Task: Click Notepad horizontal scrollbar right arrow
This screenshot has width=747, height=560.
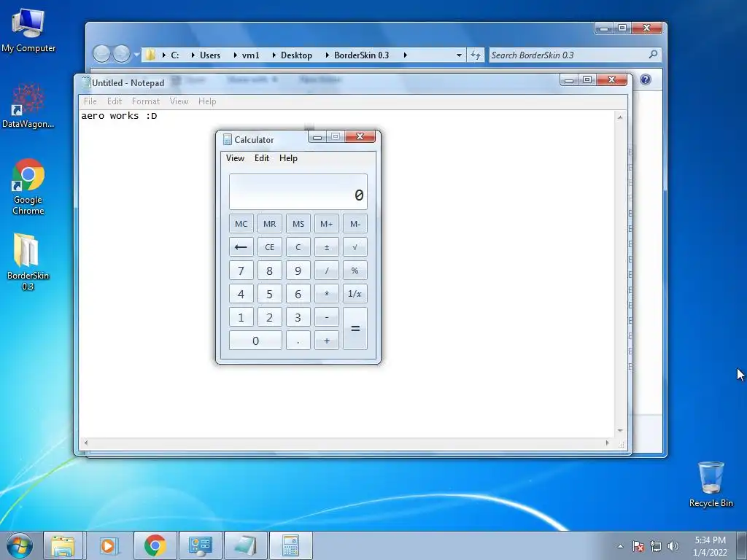Action: point(607,443)
